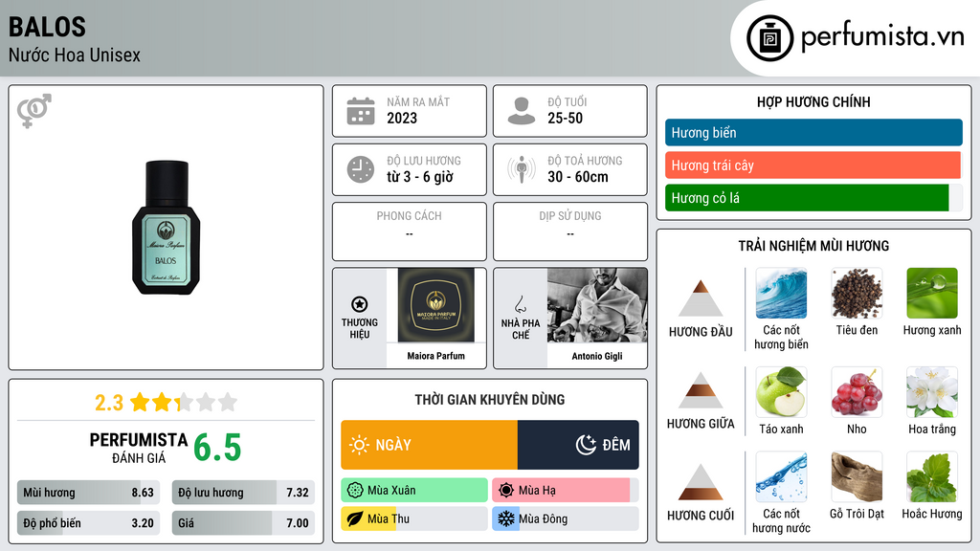Click the Mùa Xuân season bar
Screen dimensions: 980x551
tap(414, 490)
